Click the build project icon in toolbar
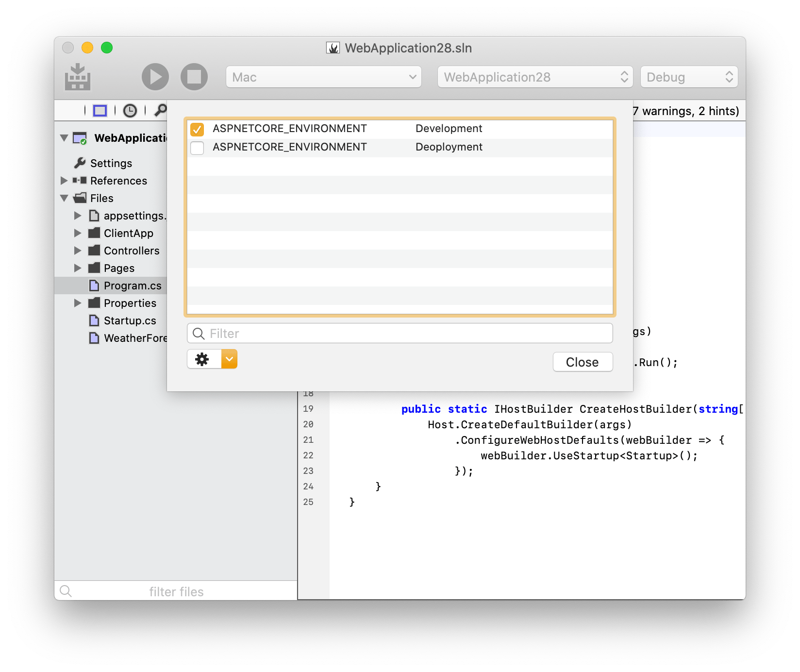 tap(78, 77)
